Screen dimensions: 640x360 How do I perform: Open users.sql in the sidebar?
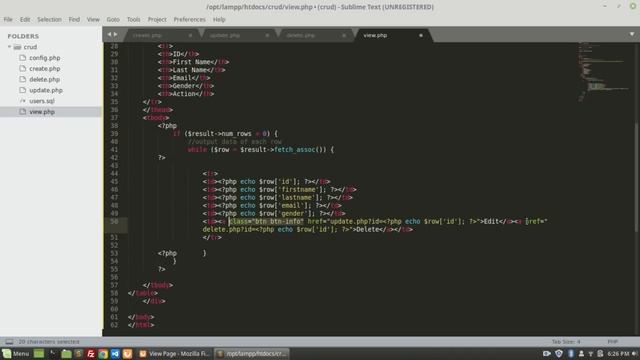42,101
